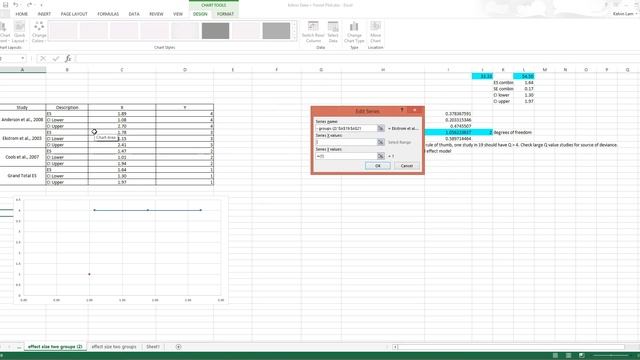Click the Series X values input field
Viewport: 640px width, 360px height.
346,142
